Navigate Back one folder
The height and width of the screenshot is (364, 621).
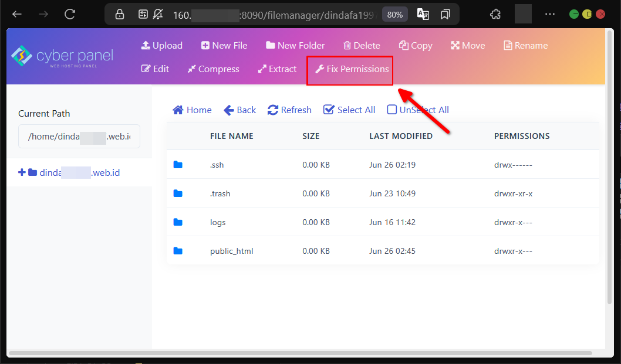(240, 110)
